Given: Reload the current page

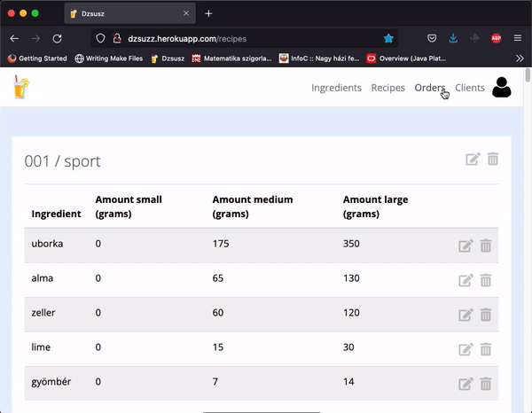Looking at the screenshot, I should pos(57,39).
